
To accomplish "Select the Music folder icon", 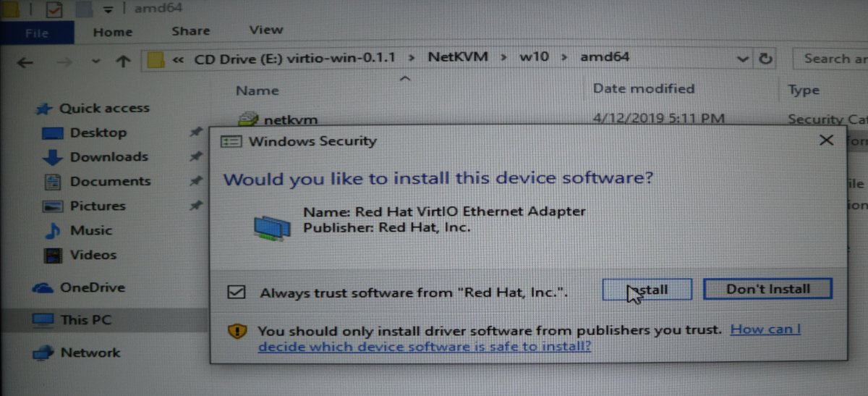I will pos(53,231).
